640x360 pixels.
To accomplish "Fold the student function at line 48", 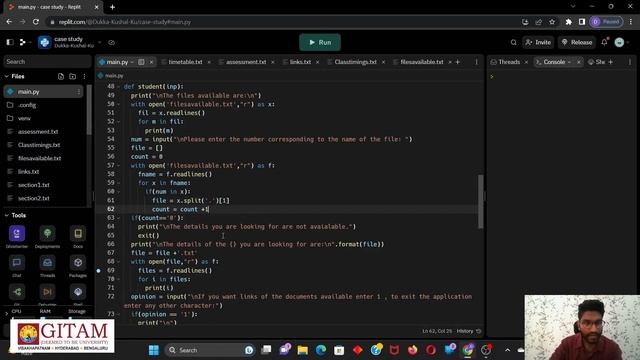I will click(x=118, y=87).
